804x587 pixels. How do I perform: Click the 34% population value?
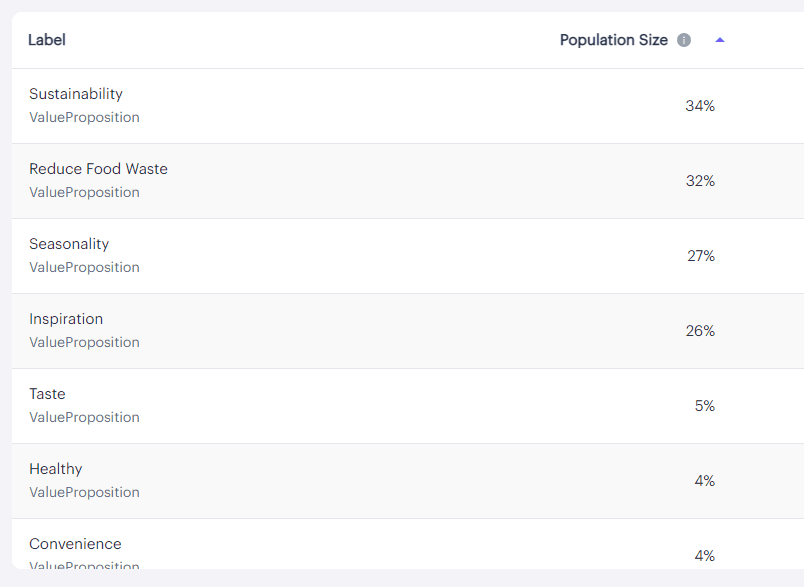point(700,106)
